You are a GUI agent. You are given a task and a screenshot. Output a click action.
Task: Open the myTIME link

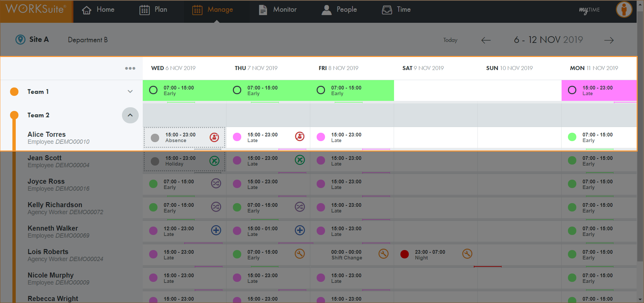tap(589, 10)
